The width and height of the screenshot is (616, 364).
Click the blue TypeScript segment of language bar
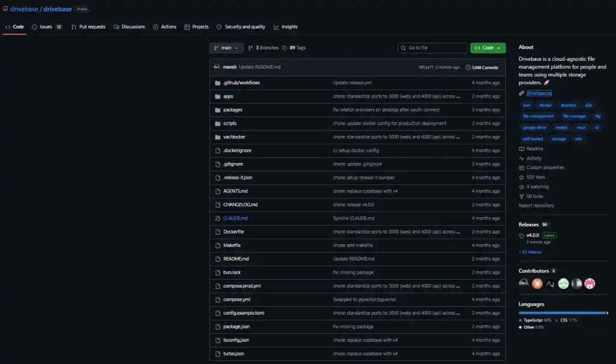[562, 313]
